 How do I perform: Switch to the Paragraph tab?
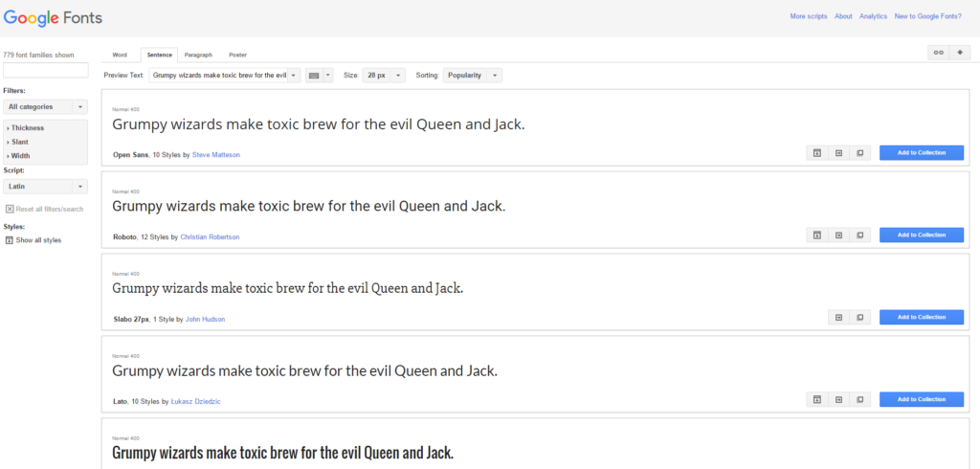coord(198,55)
